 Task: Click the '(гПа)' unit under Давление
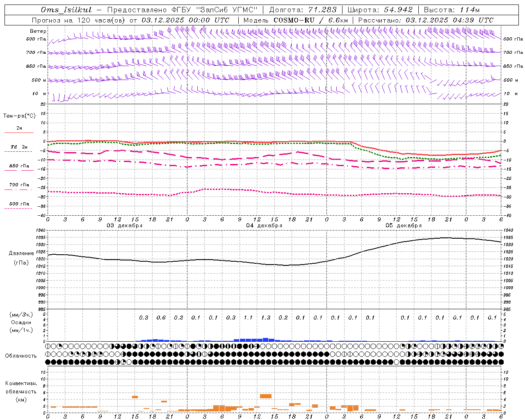pos(21,262)
